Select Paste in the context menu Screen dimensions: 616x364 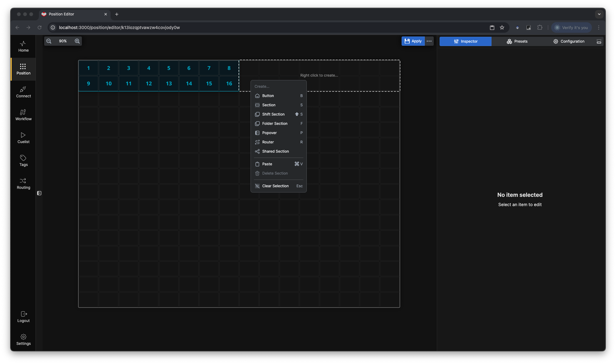click(278, 164)
